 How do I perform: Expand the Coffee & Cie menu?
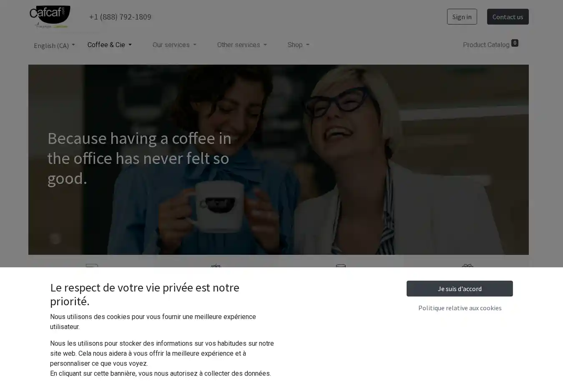point(109,45)
